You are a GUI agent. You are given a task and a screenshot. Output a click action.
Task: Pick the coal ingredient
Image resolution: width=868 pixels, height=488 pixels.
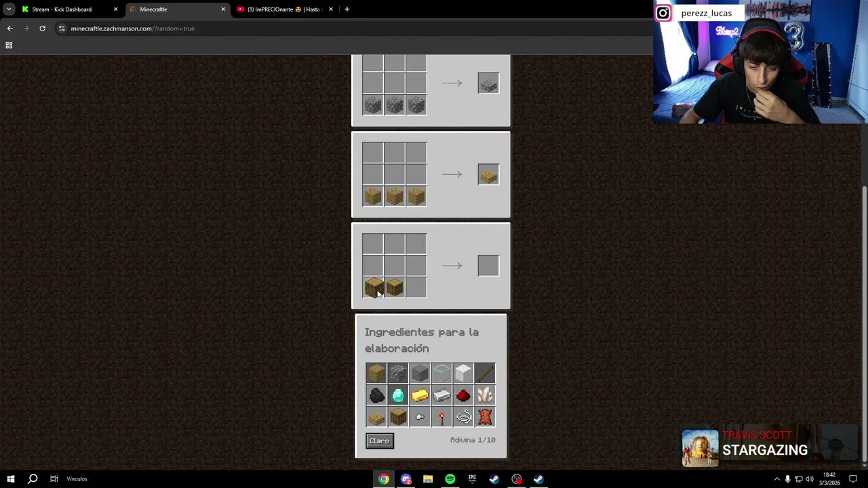(x=376, y=394)
